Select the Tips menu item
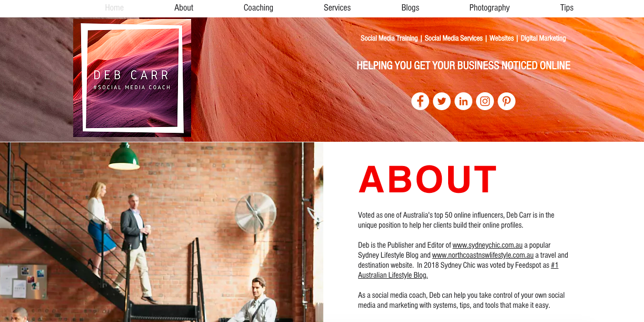 [x=567, y=8]
